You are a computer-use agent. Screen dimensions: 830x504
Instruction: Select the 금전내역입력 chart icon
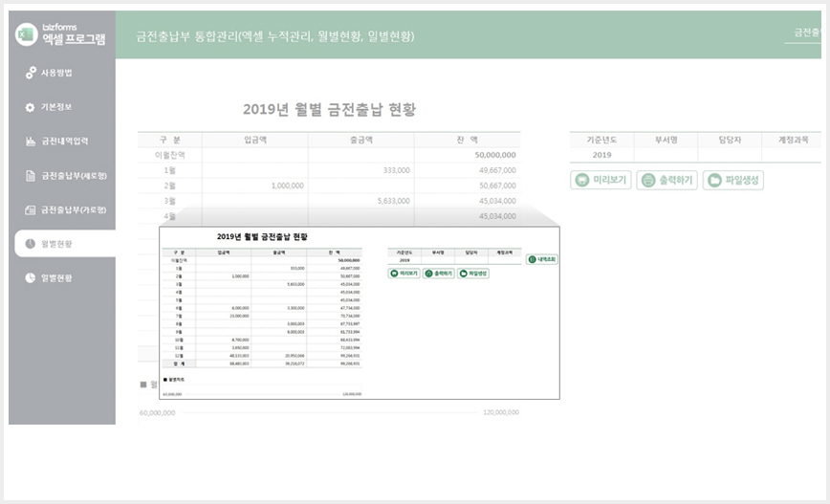click(31, 141)
